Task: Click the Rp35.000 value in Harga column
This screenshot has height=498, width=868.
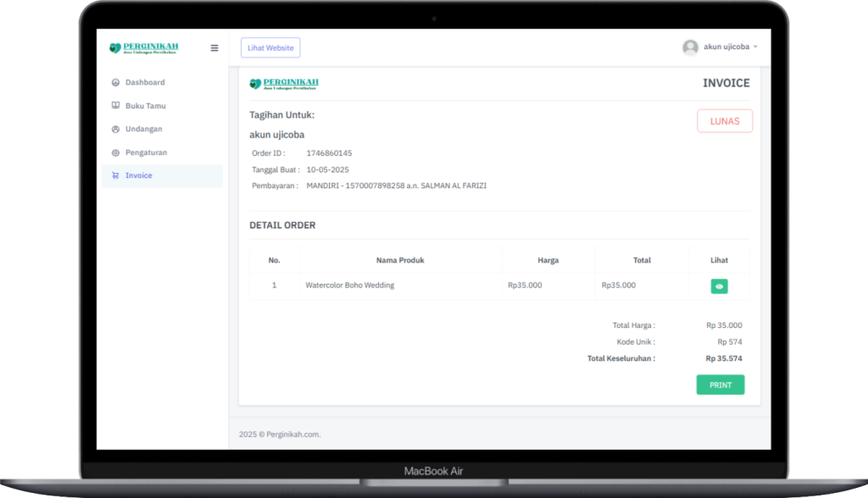Action: pos(525,285)
